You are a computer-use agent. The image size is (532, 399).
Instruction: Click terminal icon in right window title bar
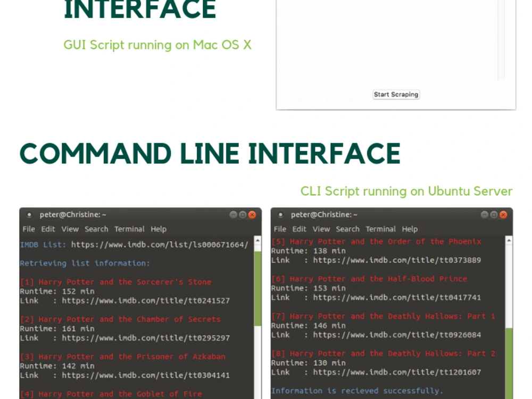click(x=280, y=215)
